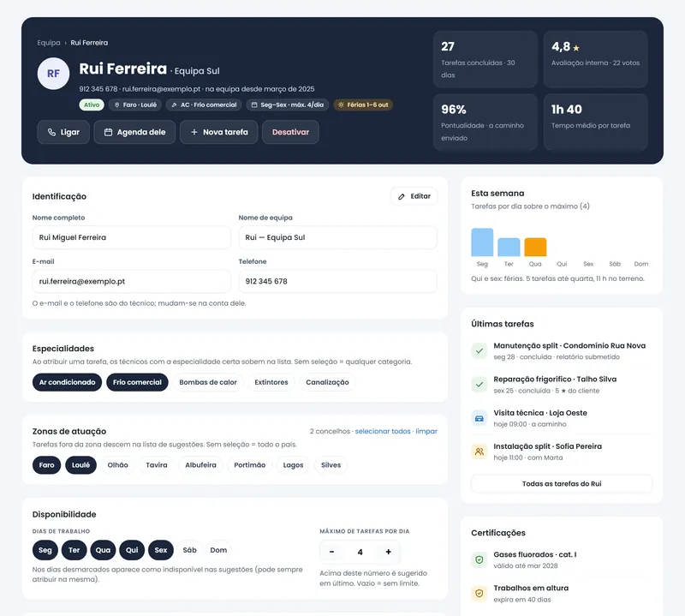Click the selecionar todos link
Viewport: 685px width, 616px height.
(x=383, y=431)
